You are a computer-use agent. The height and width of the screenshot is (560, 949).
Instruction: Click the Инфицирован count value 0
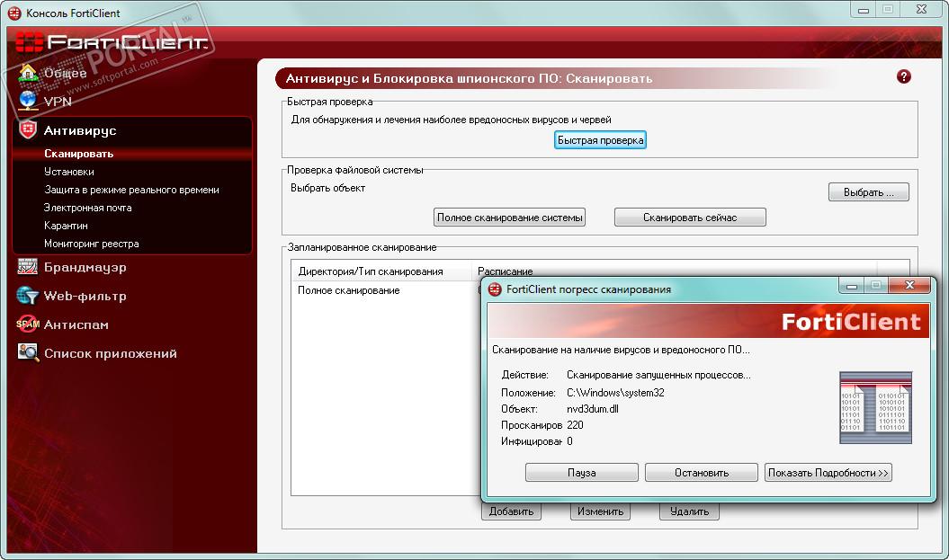click(x=569, y=441)
